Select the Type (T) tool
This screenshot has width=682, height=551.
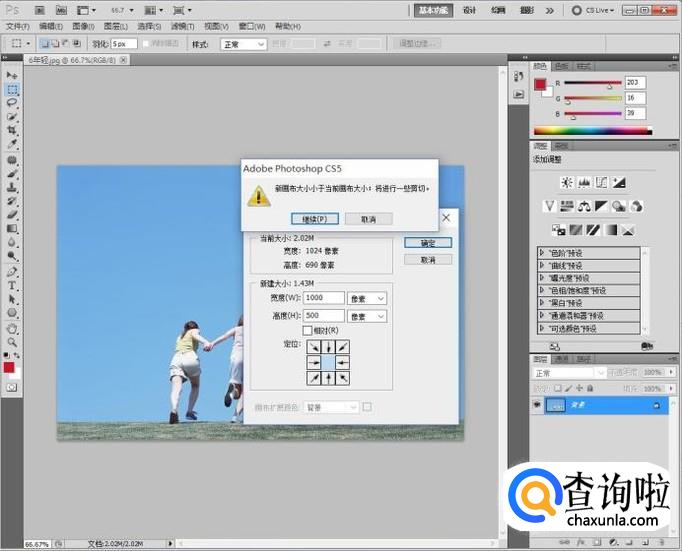(13, 285)
